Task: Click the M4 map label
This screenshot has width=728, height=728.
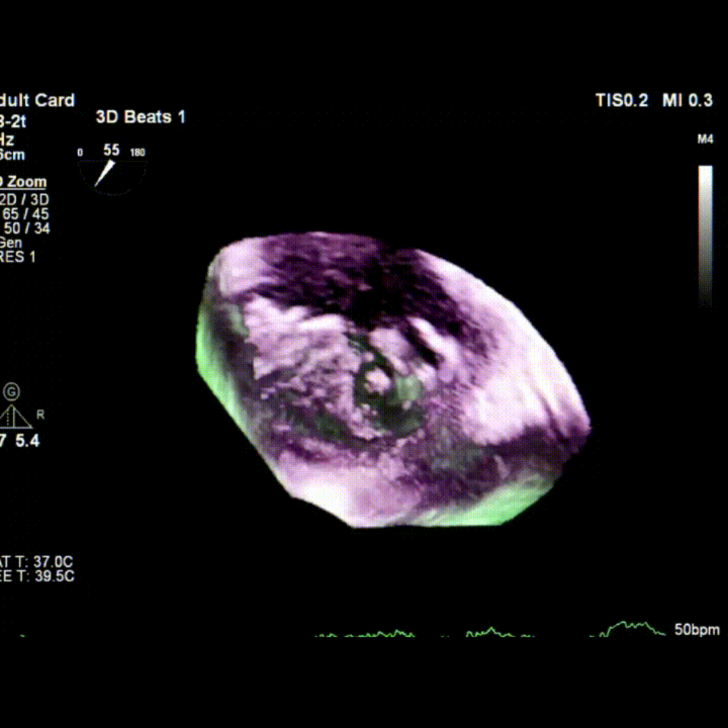Action: (705, 140)
